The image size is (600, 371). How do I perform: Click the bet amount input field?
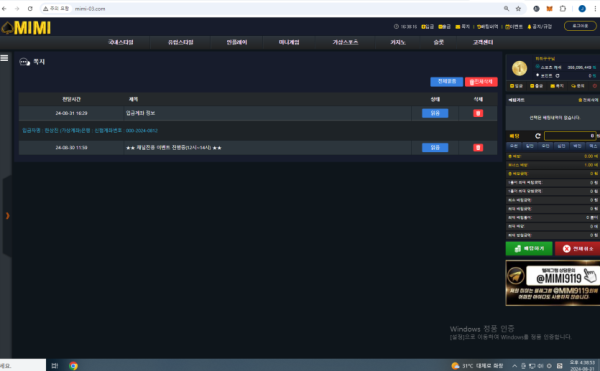click(x=570, y=136)
